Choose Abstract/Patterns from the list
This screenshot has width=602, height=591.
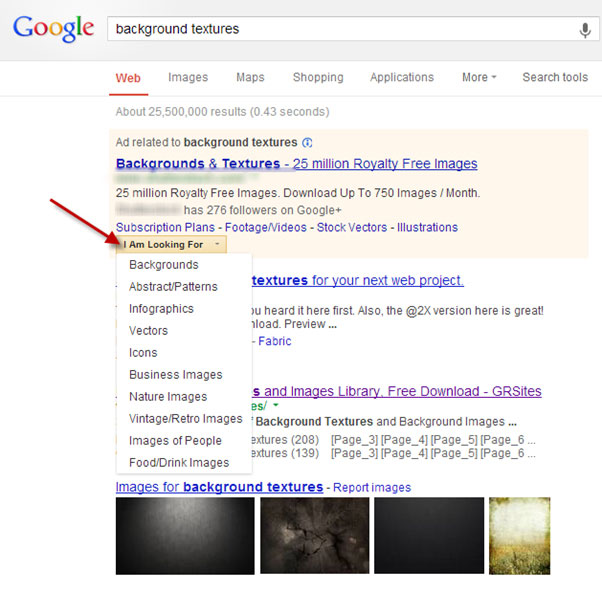(173, 287)
